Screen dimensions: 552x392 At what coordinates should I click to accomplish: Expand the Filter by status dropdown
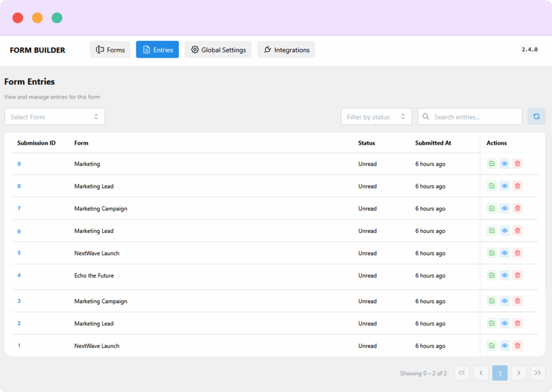pos(376,116)
